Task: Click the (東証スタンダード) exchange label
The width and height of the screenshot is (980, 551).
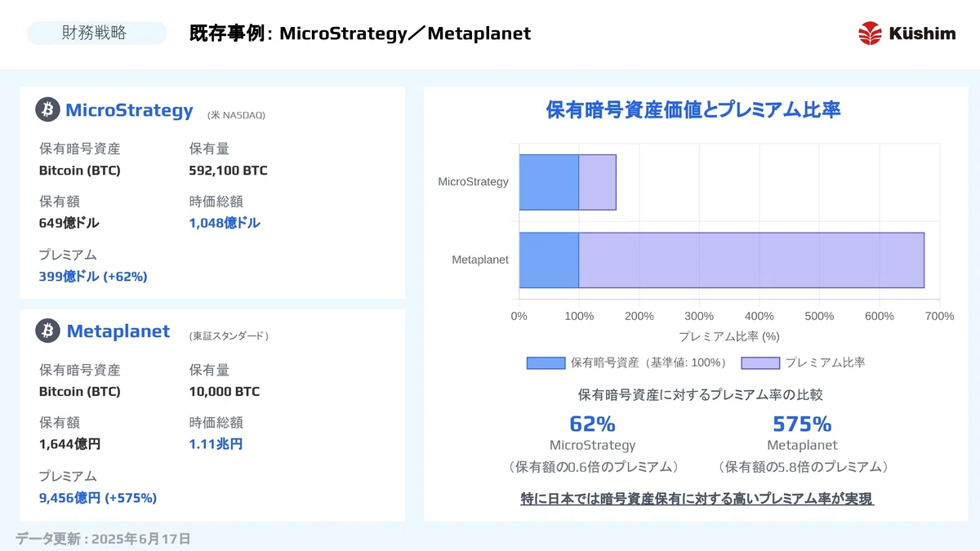Action: 229,335
